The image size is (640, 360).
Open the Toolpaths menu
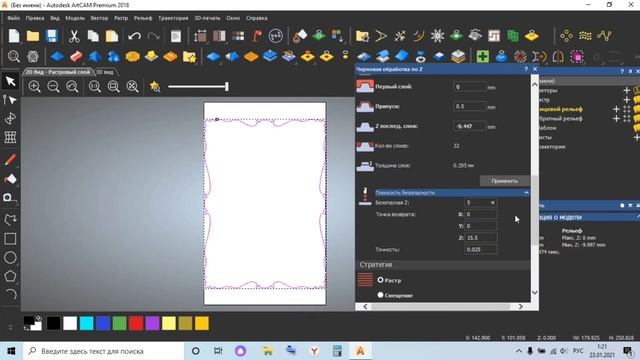coord(173,18)
